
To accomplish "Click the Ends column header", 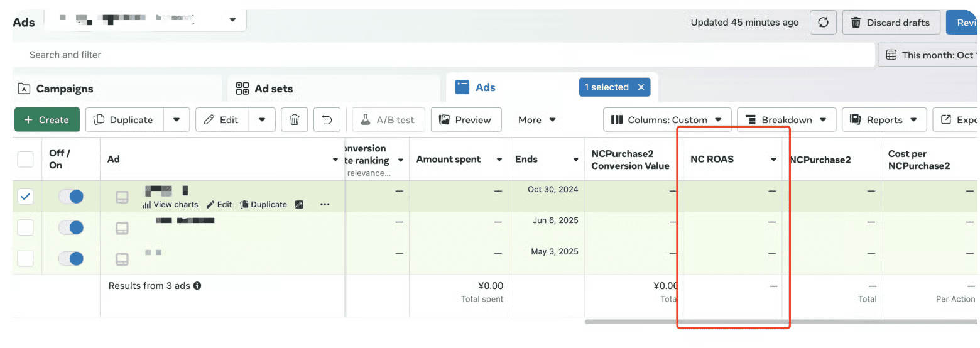I will [x=526, y=159].
